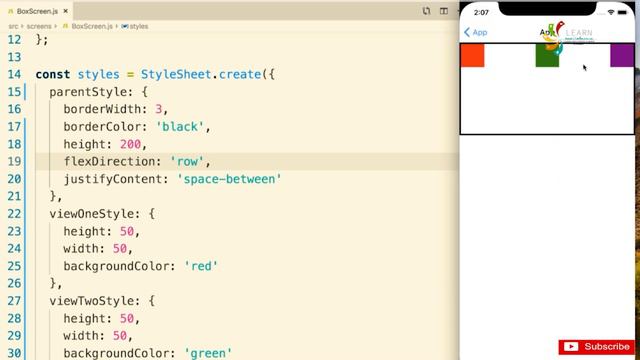Switch to the BoxScreen.js editor tab
Image resolution: width=640 pixels, height=360 pixels.
click(x=37, y=11)
